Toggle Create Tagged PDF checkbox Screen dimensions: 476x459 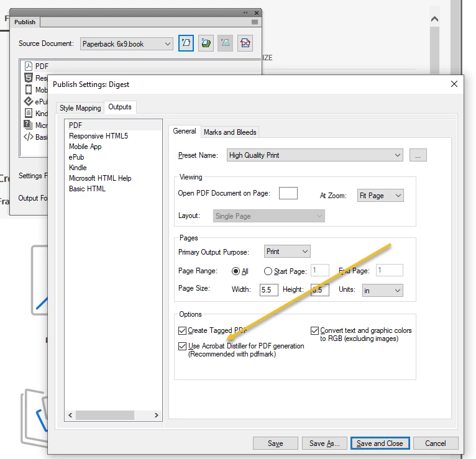tap(182, 330)
